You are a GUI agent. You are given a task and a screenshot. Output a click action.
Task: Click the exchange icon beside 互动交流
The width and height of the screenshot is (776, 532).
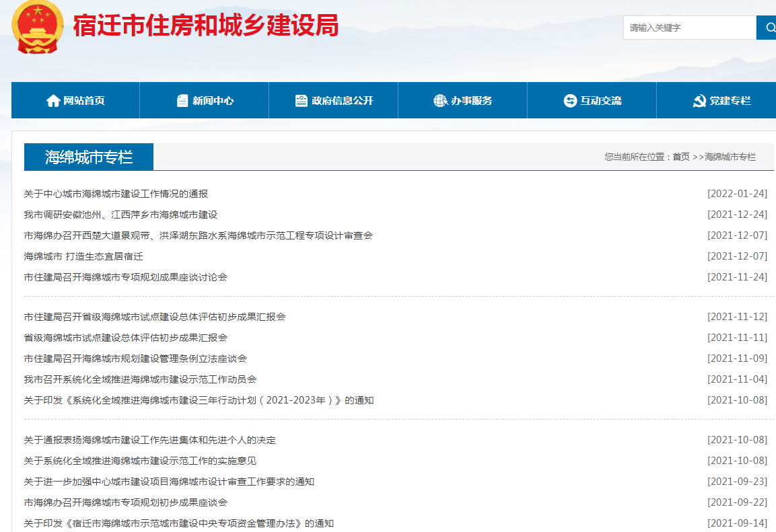click(x=570, y=101)
